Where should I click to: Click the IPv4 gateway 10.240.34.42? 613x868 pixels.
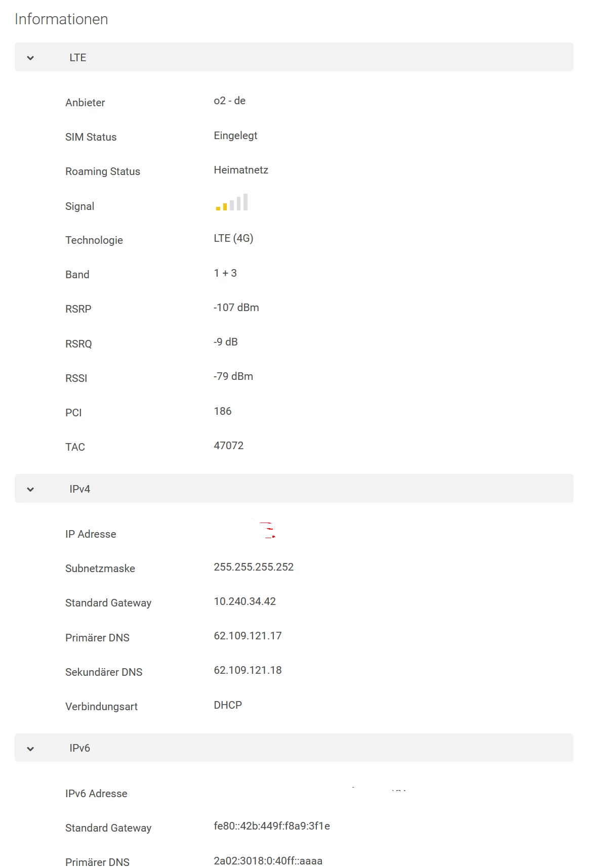pyautogui.click(x=244, y=601)
